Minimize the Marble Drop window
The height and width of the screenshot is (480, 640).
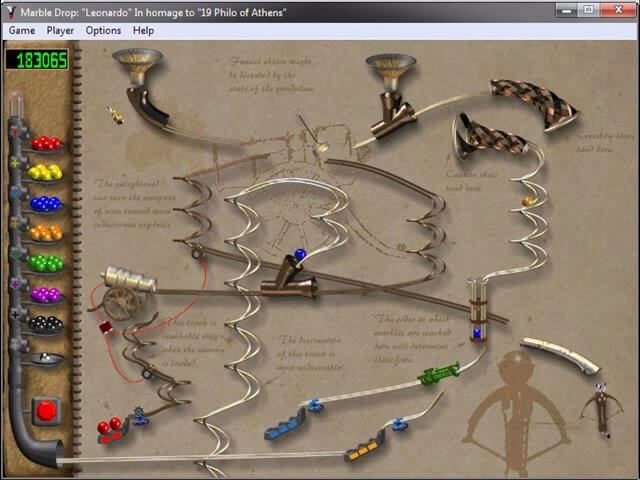[566, 10]
